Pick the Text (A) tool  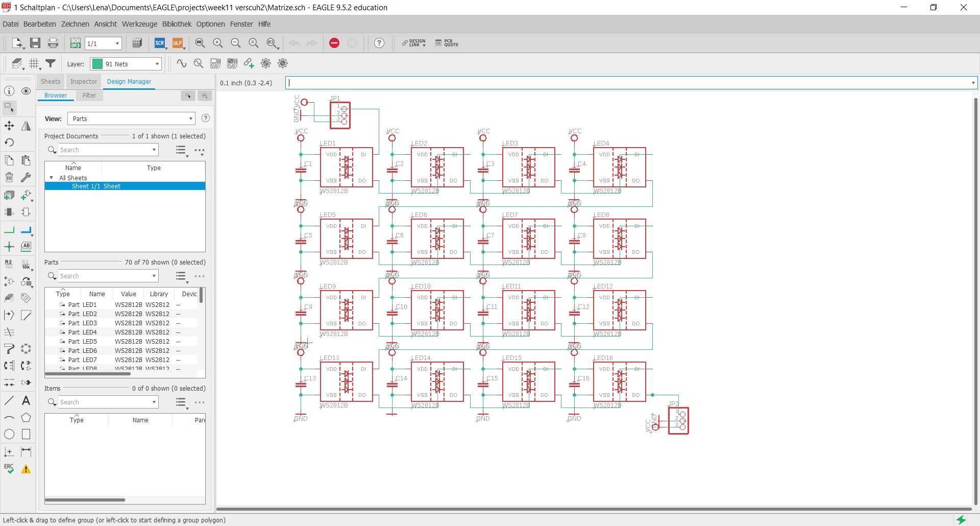click(26, 401)
